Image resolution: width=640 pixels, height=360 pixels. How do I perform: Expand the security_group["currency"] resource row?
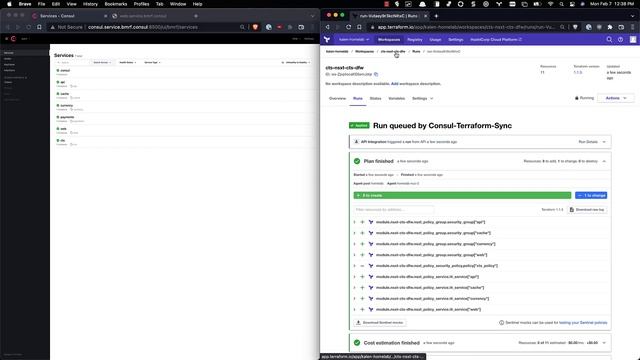point(354,244)
